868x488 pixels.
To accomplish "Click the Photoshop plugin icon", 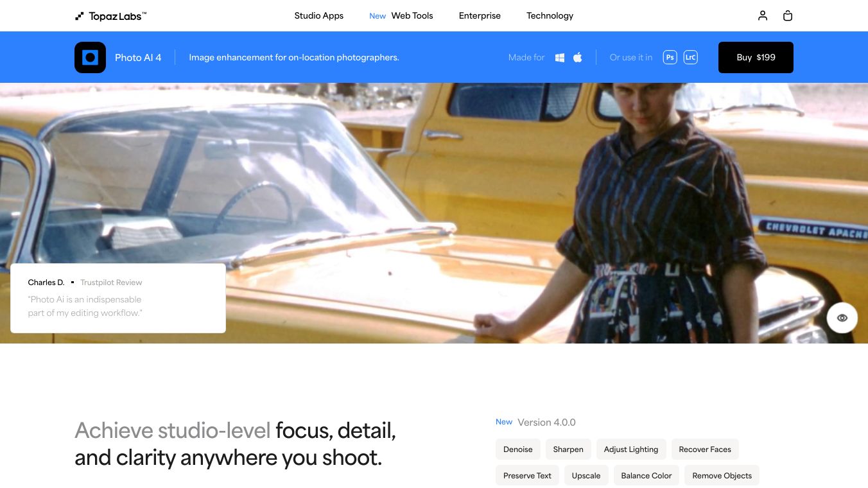I will click(670, 57).
